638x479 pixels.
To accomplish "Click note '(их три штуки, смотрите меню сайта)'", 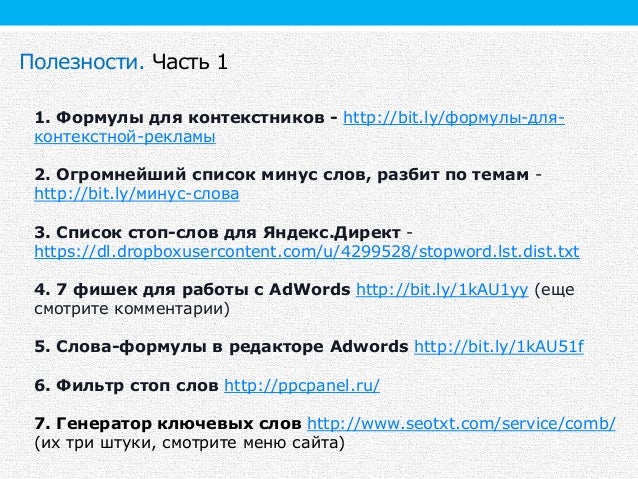I will pyautogui.click(x=189, y=443).
